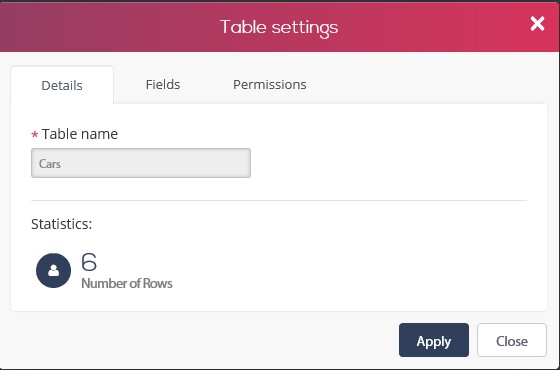Click the Statistics heading text
The height and width of the screenshot is (370, 560).
click(61, 224)
